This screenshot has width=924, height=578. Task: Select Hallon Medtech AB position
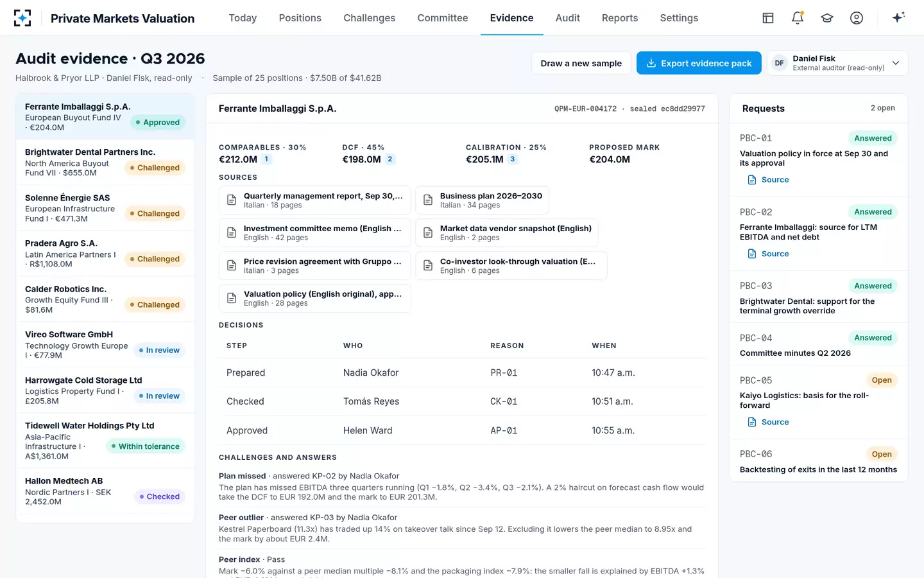pyautogui.click(x=105, y=491)
